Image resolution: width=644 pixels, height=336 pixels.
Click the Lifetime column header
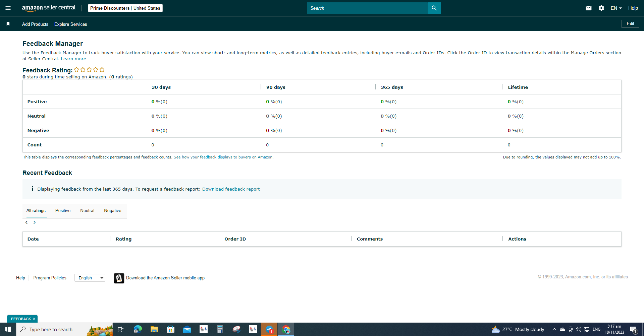click(x=518, y=87)
